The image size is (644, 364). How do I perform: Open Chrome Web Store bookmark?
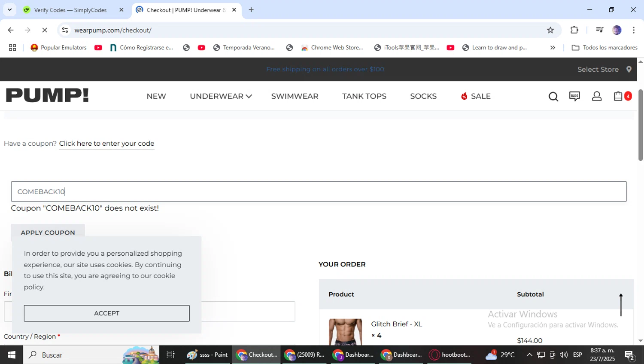[332, 48]
